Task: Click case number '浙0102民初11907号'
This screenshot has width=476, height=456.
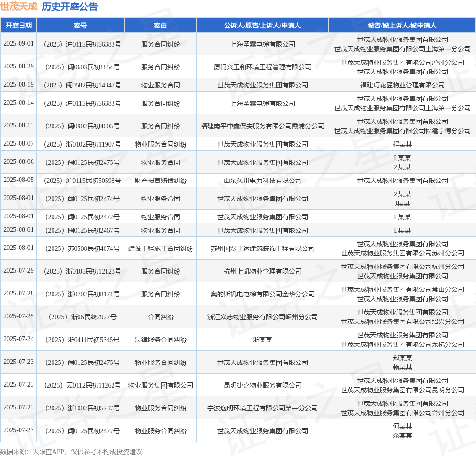Action: pos(93,144)
